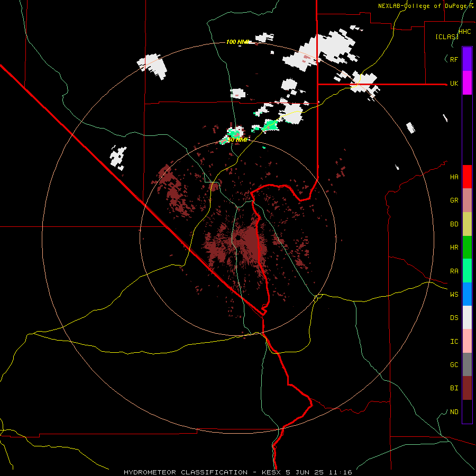Click the WS legend label
476x476 pixels.
point(454,295)
